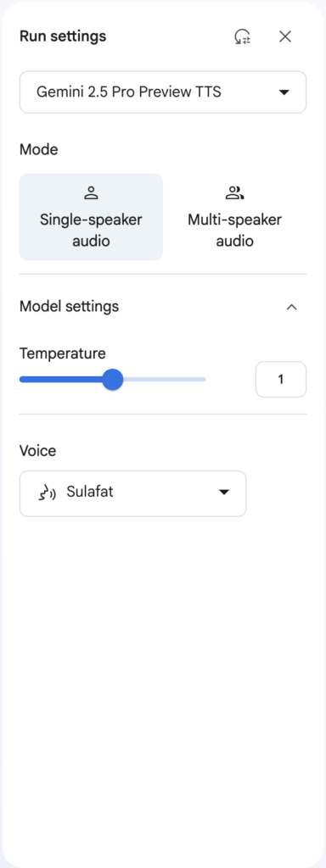Click the Voice section label
The width and height of the screenshot is (326, 868).
point(37,451)
